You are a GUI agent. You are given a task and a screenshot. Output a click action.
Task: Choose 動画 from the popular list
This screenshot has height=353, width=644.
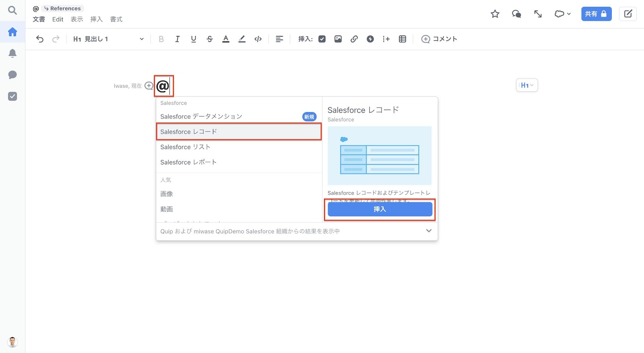tap(239, 209)
